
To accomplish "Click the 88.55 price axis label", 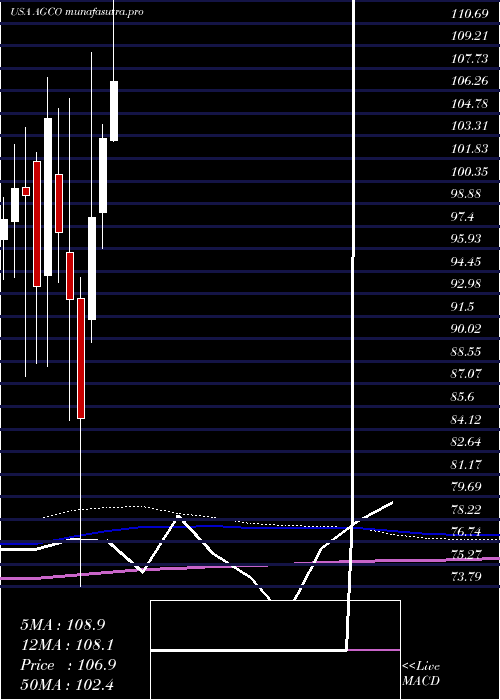I will [466, 352].
